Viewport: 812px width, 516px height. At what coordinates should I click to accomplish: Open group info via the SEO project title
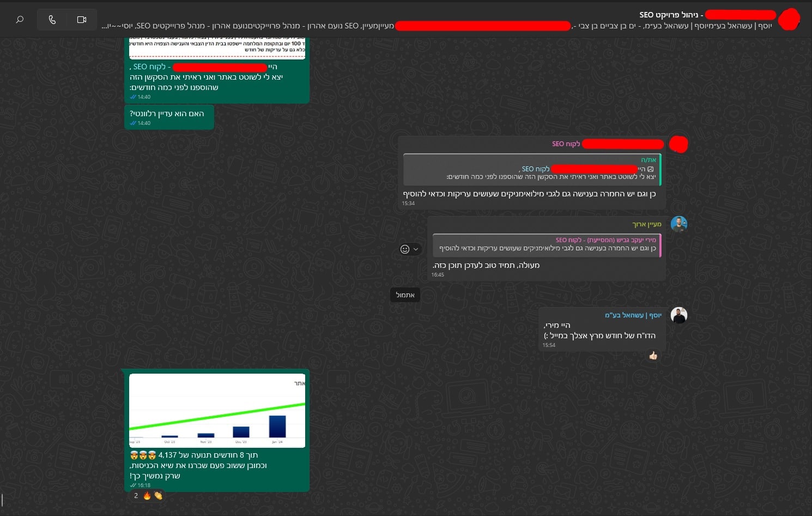click(671, 15)
